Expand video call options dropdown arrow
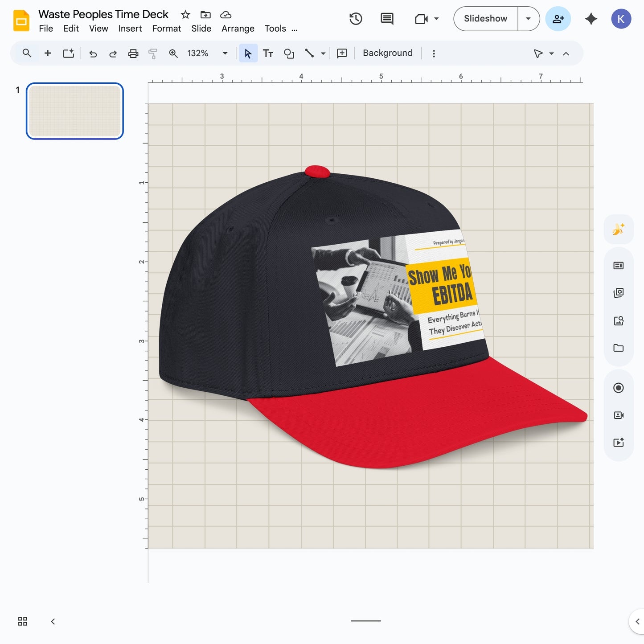This screenshot has width=644, height=644. [436, 19]
